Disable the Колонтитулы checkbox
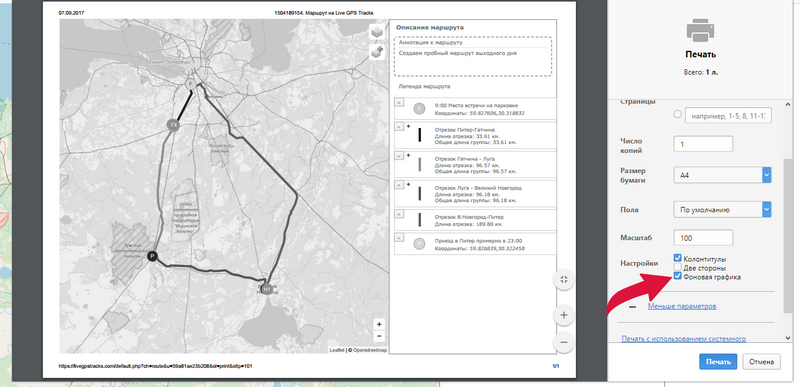This screenshot has width=800, height=387. (678, 259)
